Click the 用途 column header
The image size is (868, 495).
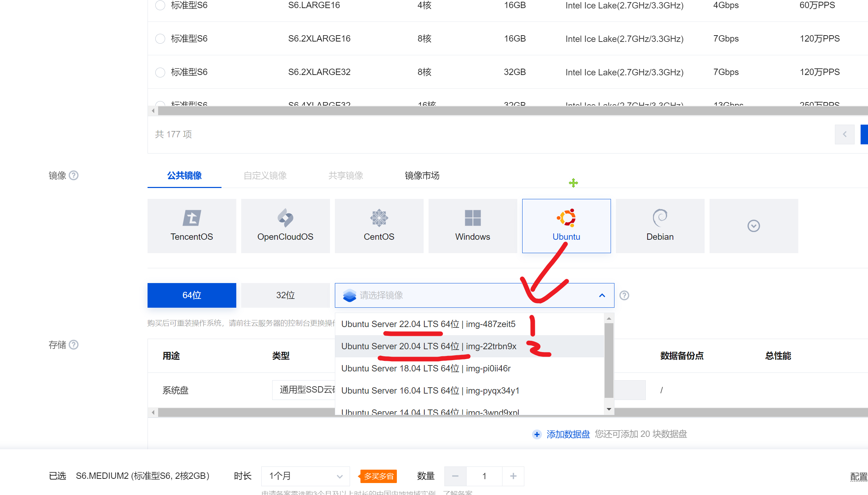pyautogui.click(x=171, y=356)
